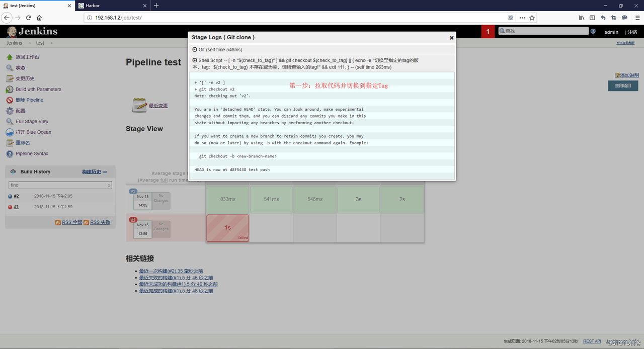644x349 pixels.
Task: Click the 返回工作台 up-arrow icon
Action: (10, 57)
